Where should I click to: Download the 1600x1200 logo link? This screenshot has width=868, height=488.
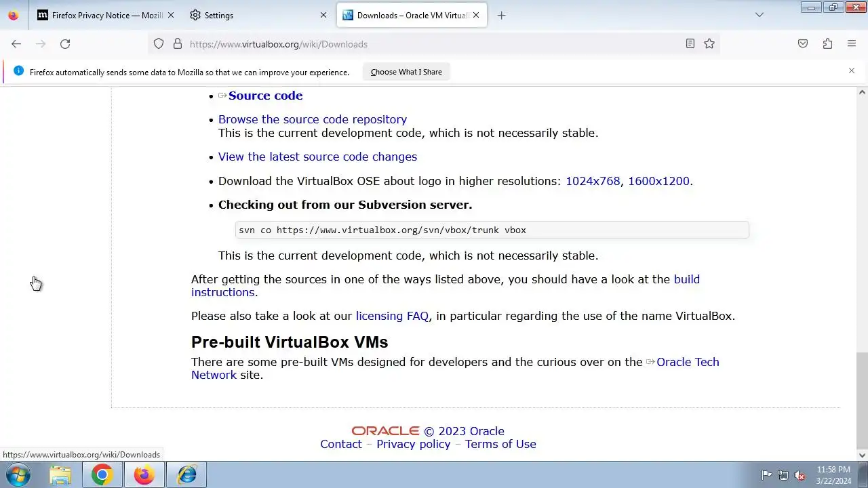coord(658,181)
